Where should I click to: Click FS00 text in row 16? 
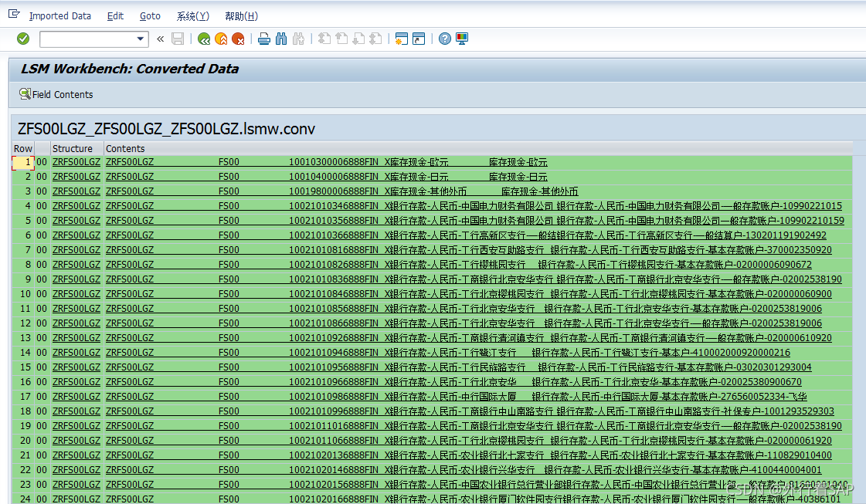click(229, 382)
